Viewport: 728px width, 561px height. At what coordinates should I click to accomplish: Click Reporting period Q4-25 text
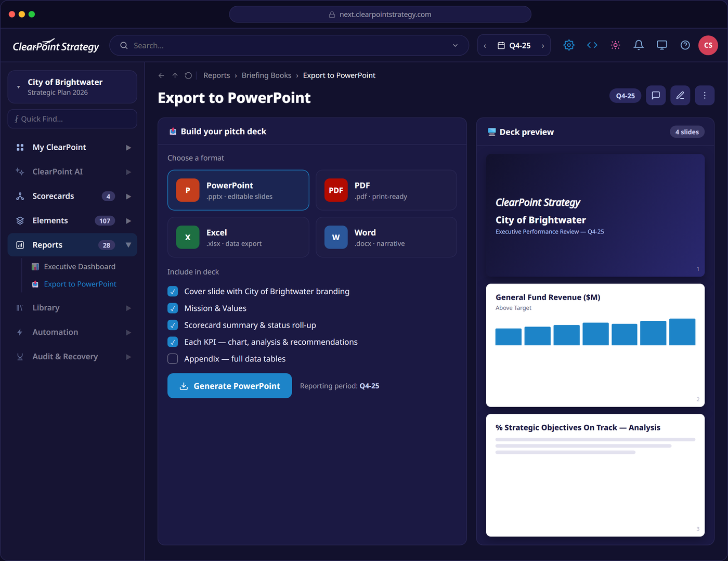(340, 386)
